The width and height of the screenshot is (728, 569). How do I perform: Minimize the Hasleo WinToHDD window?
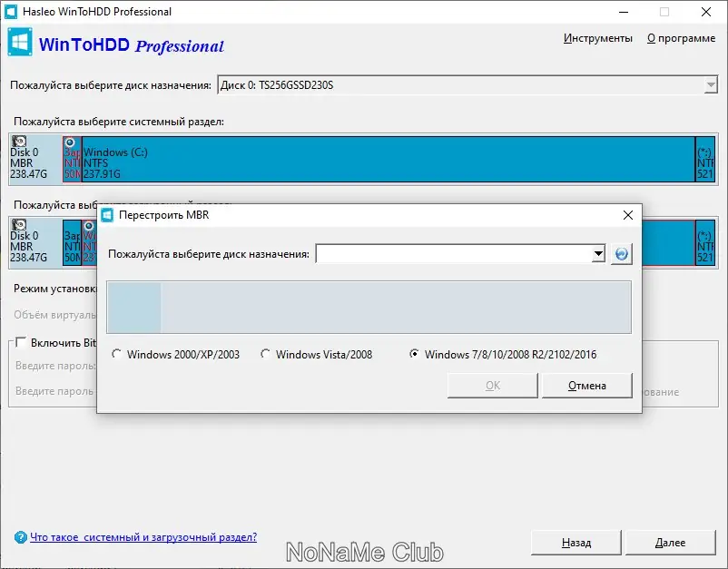coord(624,12)
